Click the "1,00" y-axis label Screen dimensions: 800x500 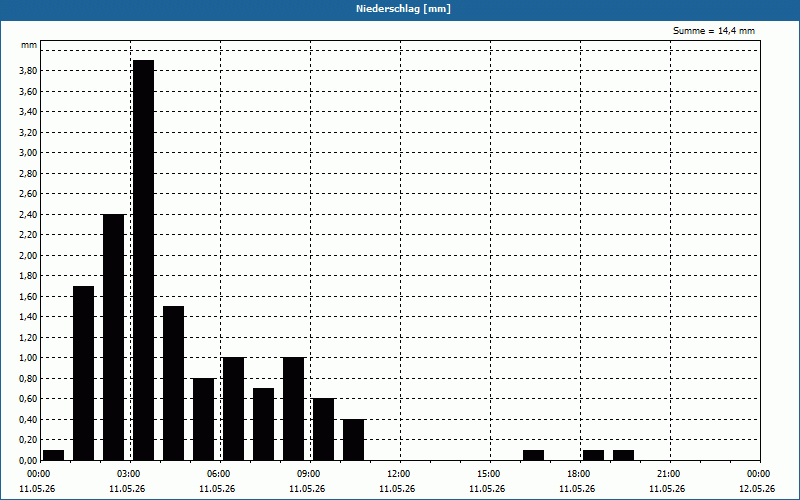[x=28, y=358]
